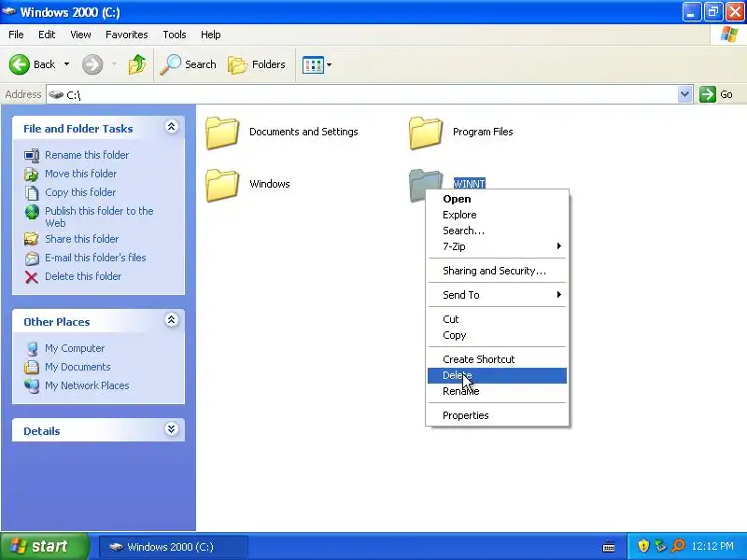The height and width of the screenshot is (560, 747).
Task: Click the green Back arrow icon
Action: coord(20,64)
